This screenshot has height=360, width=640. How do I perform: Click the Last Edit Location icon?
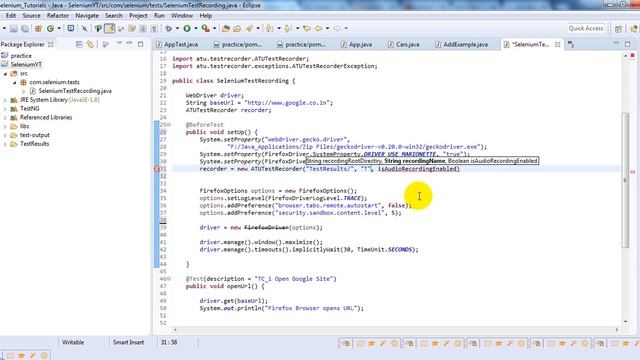(307, 28)
